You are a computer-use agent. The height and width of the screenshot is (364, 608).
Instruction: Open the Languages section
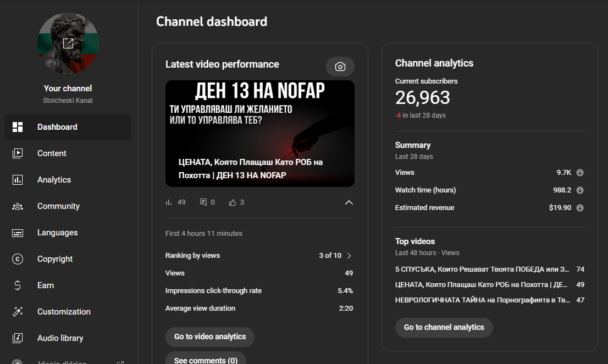click(x=68, y=233)
